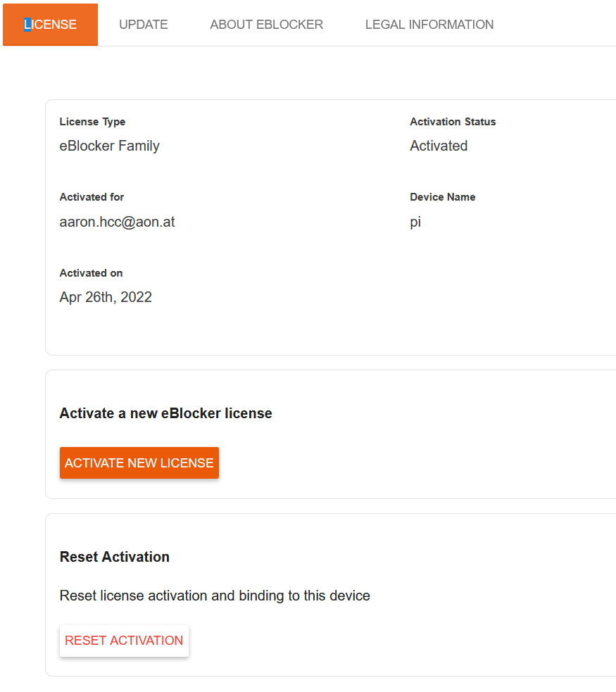Click the Activate New License button
This screenshot has height=692, width=616.
[x=139, y=463]
